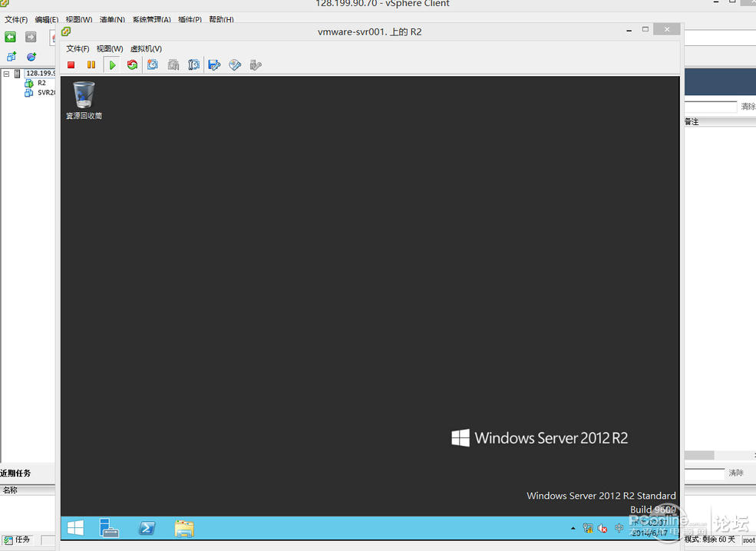This screenshot has width=756, height=551.
Task: Click the network warning tray icon
Action: pos(588,528)
